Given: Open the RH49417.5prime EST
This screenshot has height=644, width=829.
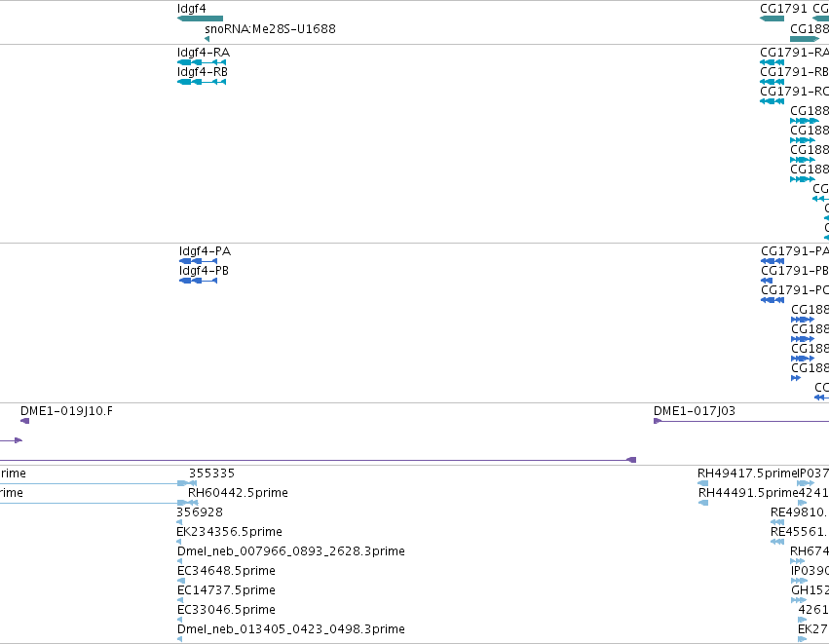Looking at the screenshot, I should coord(747,474).
